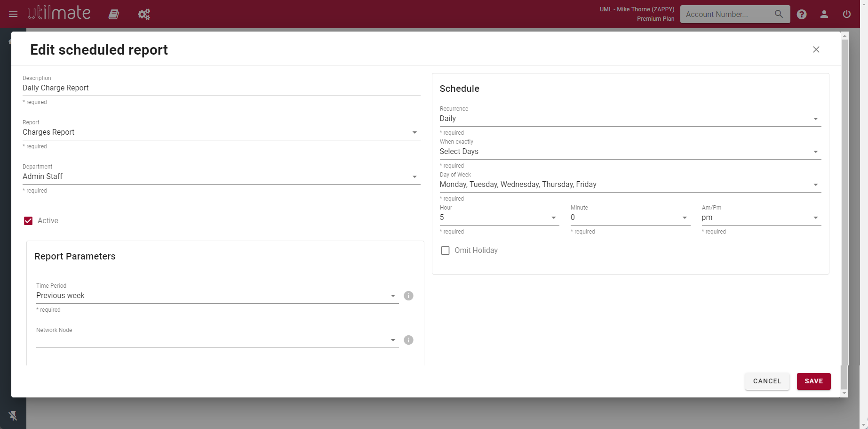Close the Edit scheduled report dialog
The height and width of the screenshot is (429, 868).
point(816,49)
